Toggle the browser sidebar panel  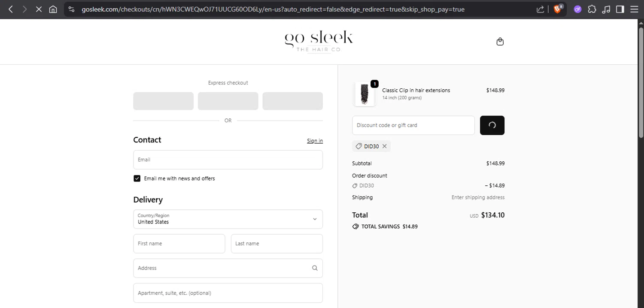tap(620, 9)
